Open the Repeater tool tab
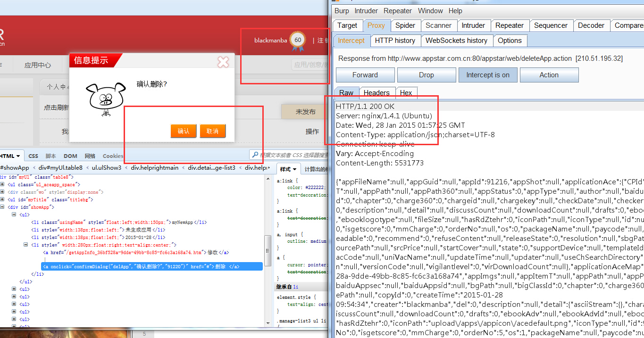The image size is (644, 338). click(510, 25)
